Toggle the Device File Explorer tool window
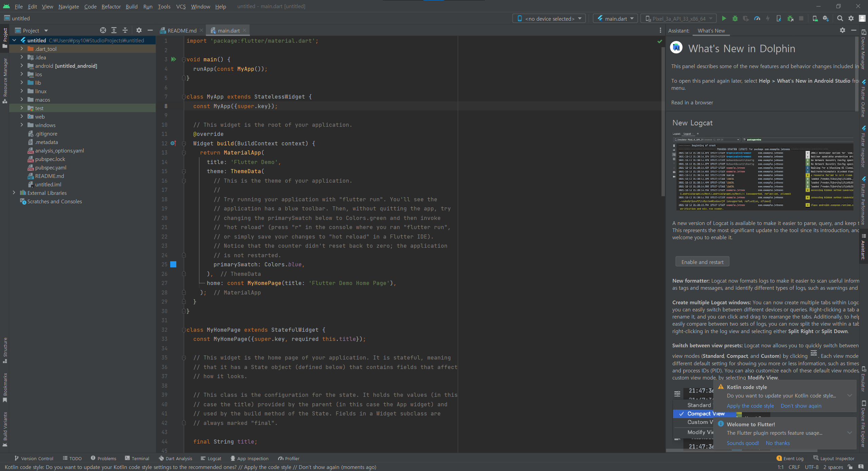 pos(864,424)
